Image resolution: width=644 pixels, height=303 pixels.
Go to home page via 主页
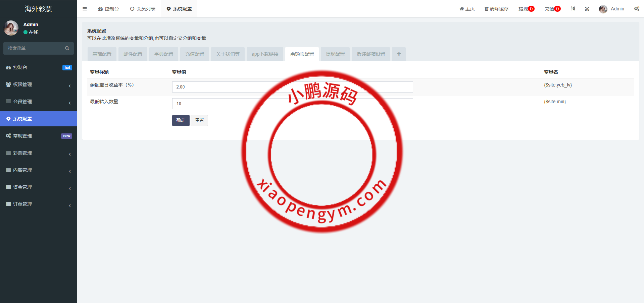pos(467,9)
